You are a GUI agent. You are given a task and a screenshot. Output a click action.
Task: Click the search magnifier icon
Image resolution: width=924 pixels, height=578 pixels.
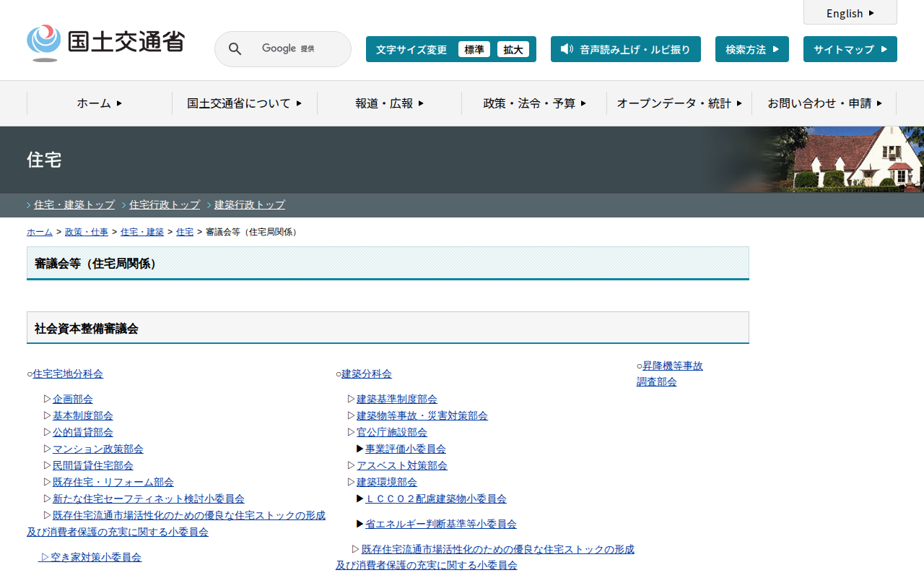click(x=235, y=49)
